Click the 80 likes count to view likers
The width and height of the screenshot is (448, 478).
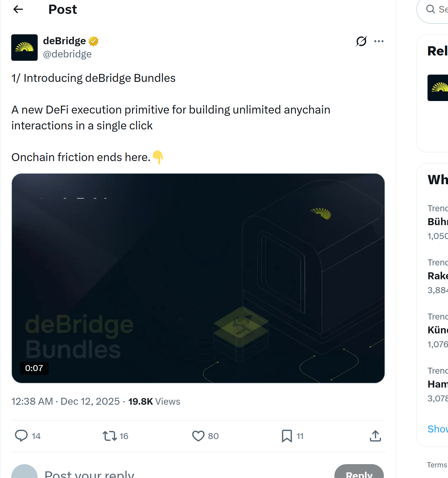213,436
